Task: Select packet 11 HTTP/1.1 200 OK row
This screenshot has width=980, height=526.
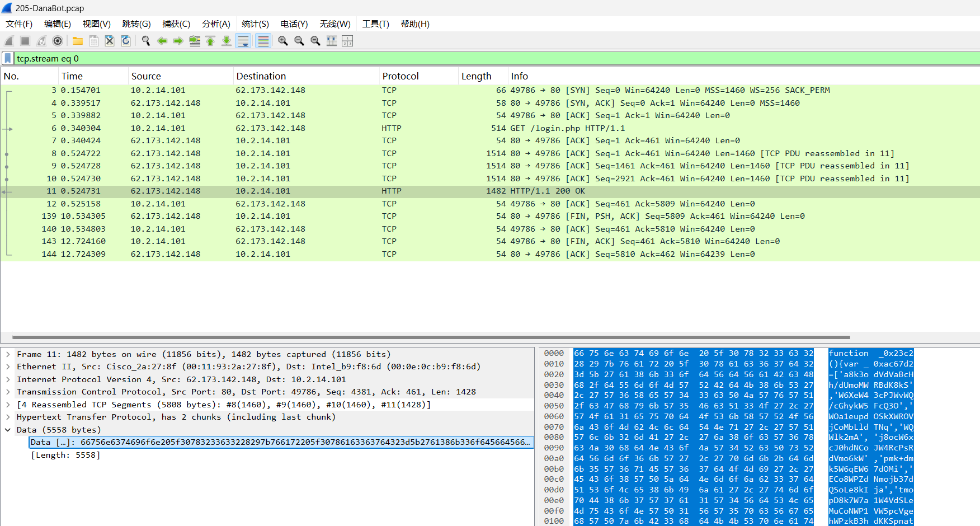Action: point(490,191)
